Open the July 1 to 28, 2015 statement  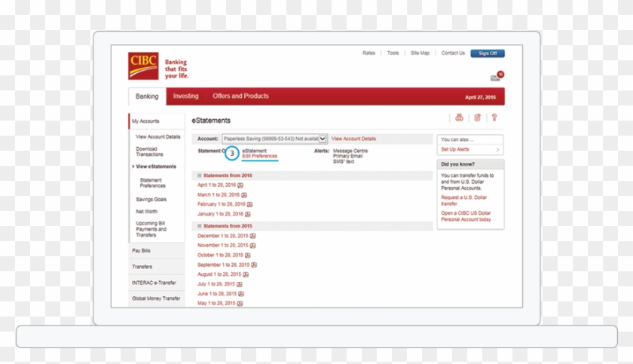click(216, 285)
